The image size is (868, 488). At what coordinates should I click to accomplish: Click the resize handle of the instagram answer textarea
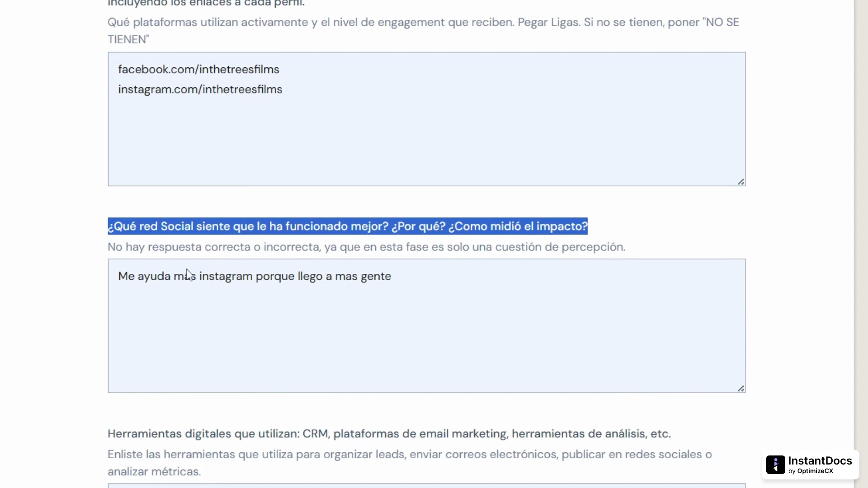[x=741, y=389]
